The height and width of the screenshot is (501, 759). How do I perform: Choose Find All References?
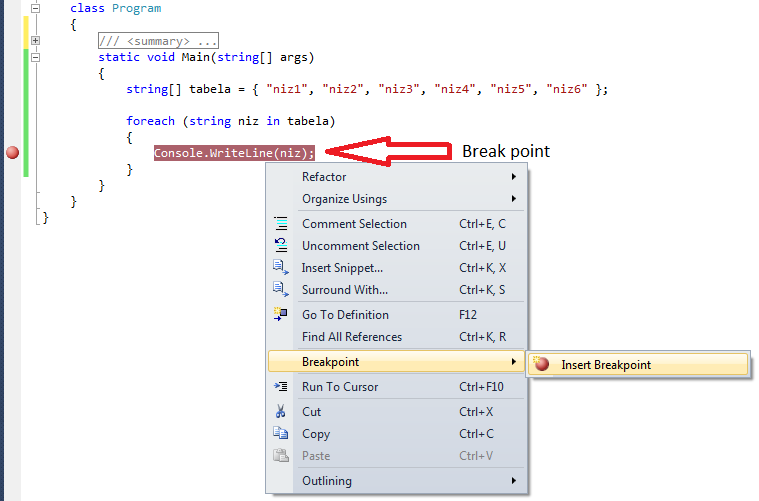(x=352, y=337)
